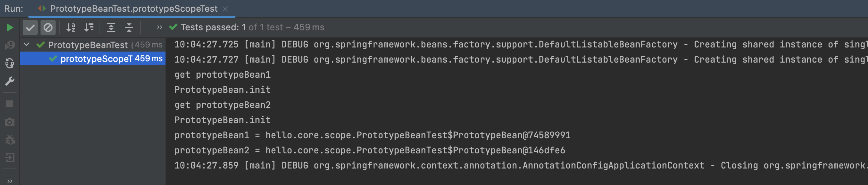Toggle Show Ignored tests button
This screenshot has height=185, width=868.
coord(48,28)
